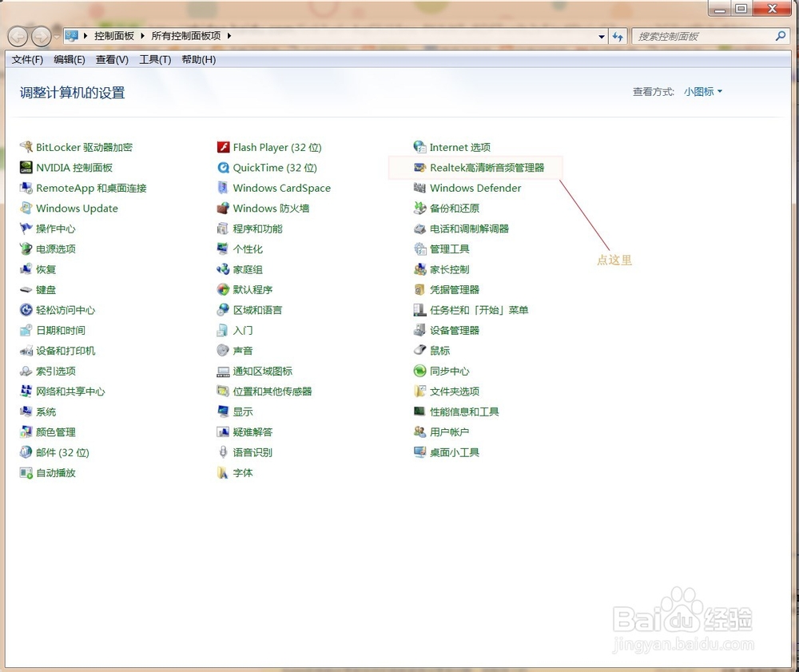
Task: Expand arrow before 控制面板 breadcrumb
Action: coord(85,36)
